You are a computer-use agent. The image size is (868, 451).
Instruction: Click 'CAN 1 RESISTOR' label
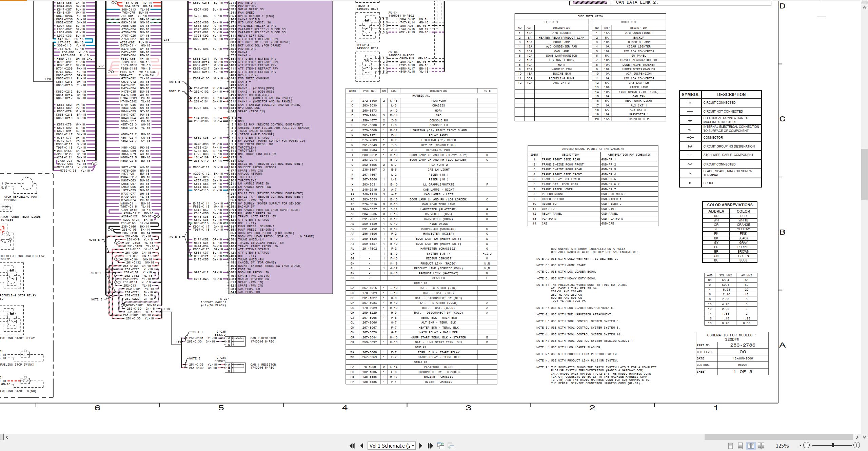click(x=263, y=365)
